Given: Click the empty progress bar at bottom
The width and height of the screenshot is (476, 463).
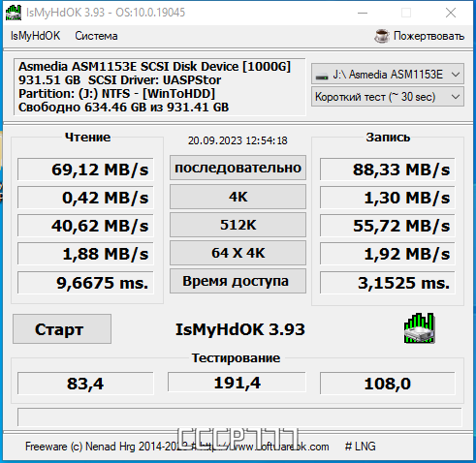Looking at the screenshot, I should pyautogui.click(x=239, y=417).
